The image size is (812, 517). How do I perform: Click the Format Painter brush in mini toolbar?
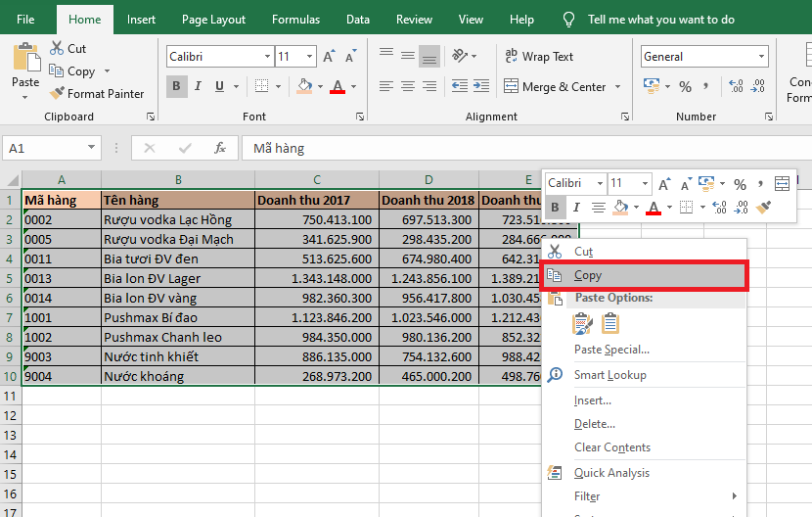(765, 207)
